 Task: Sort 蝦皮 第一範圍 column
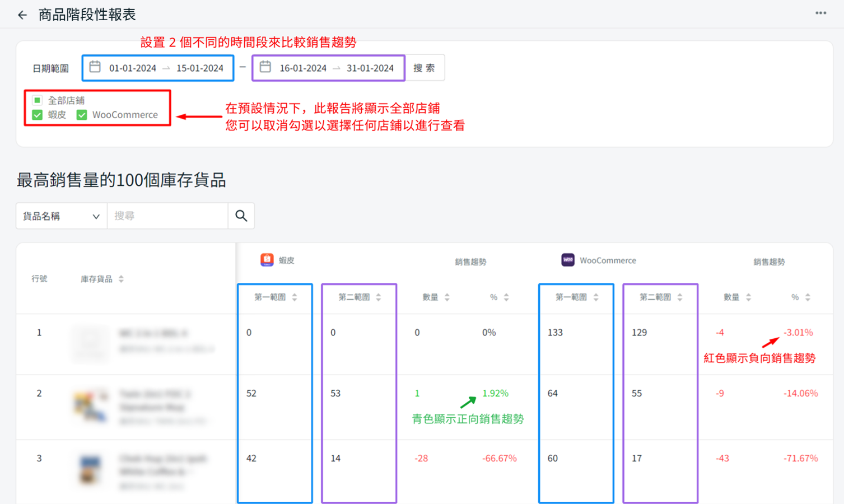(295, 297)
